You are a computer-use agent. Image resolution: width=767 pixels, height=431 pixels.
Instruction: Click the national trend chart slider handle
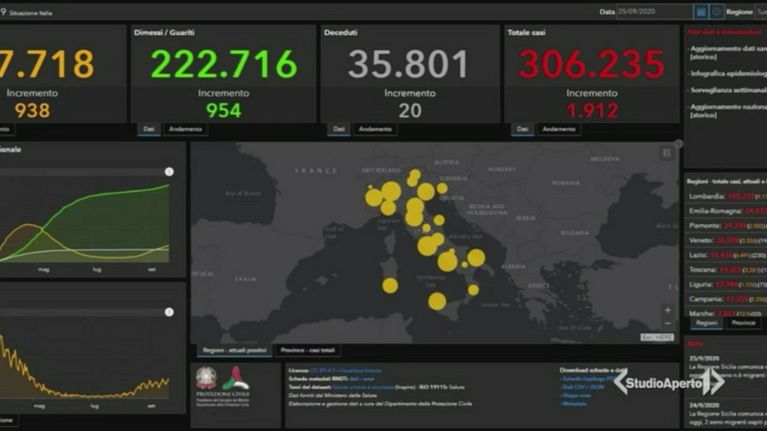coord(169,172)
